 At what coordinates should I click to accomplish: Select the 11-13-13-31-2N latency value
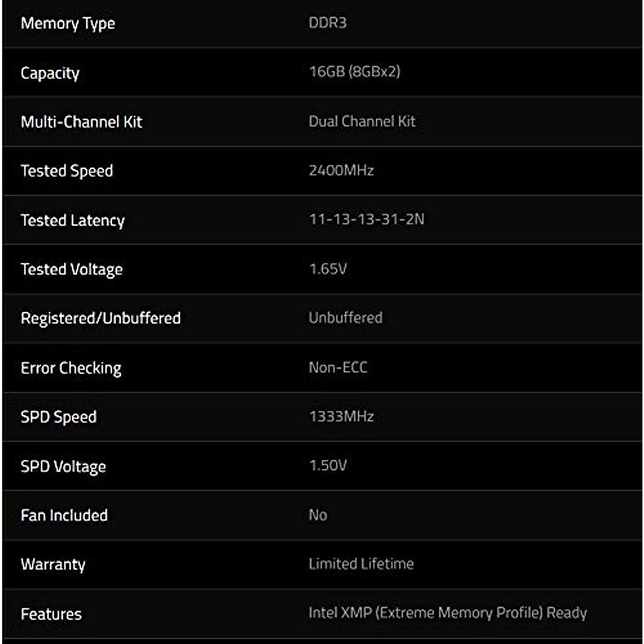click(x=367, y=219)
